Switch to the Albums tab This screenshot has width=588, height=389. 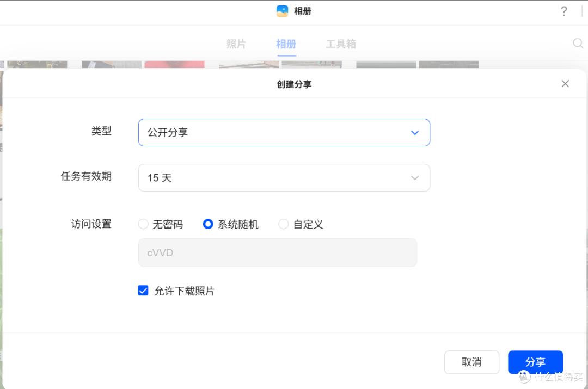tap(286, 44)
